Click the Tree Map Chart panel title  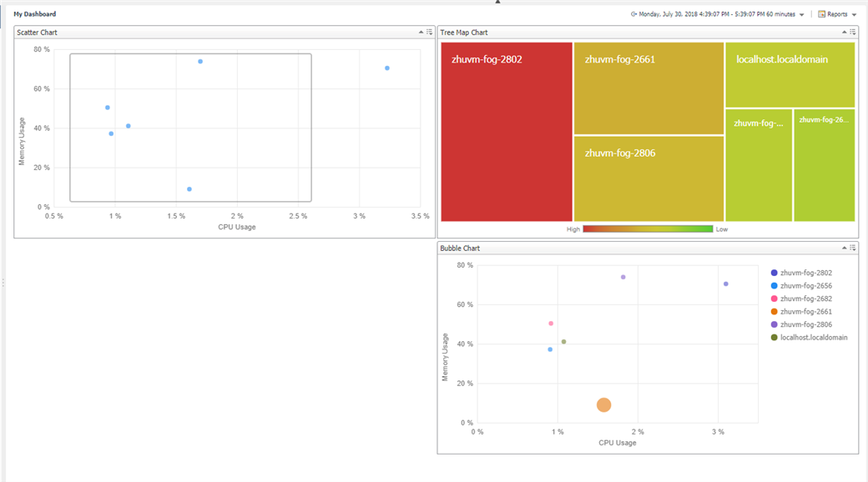[464, 32]
